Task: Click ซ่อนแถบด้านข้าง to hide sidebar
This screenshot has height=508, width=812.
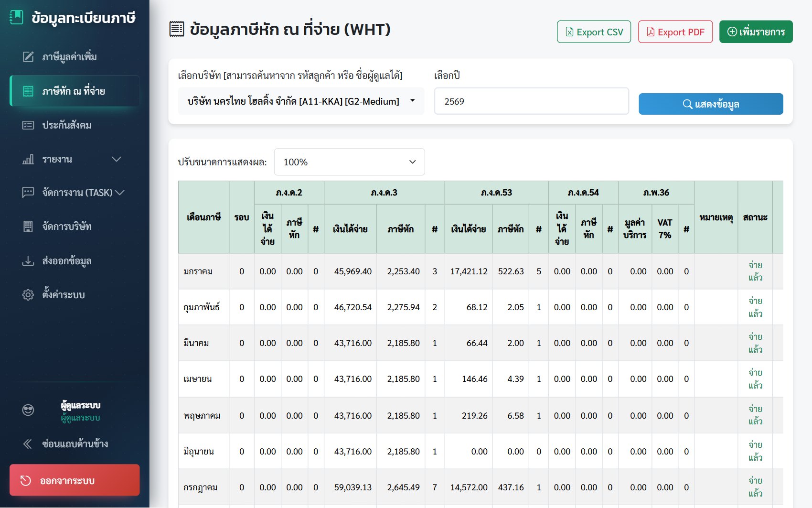Action: [75, 444]
